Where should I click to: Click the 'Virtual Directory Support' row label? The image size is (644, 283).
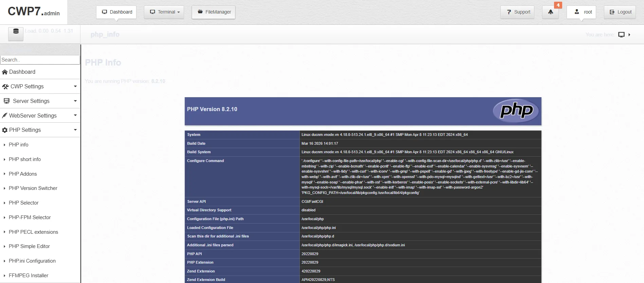coord(209,210)
